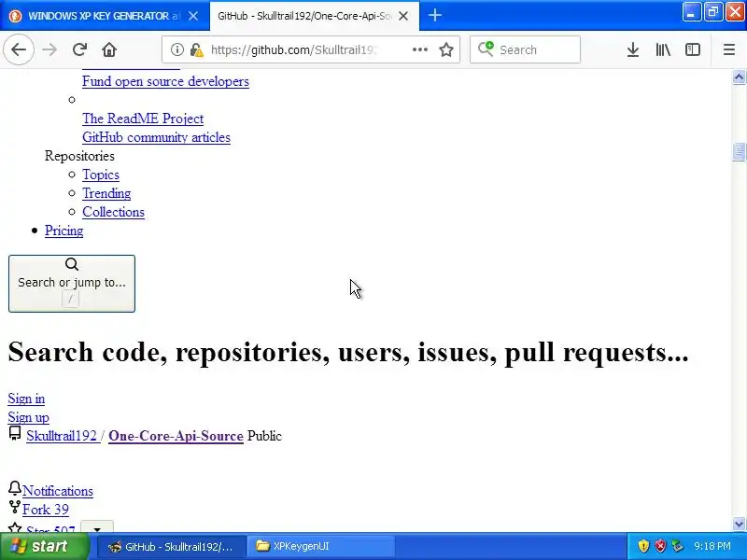This screenshot has height=560, width=747.
Task: Open the Windows start menu
Action: click(44, 546)
